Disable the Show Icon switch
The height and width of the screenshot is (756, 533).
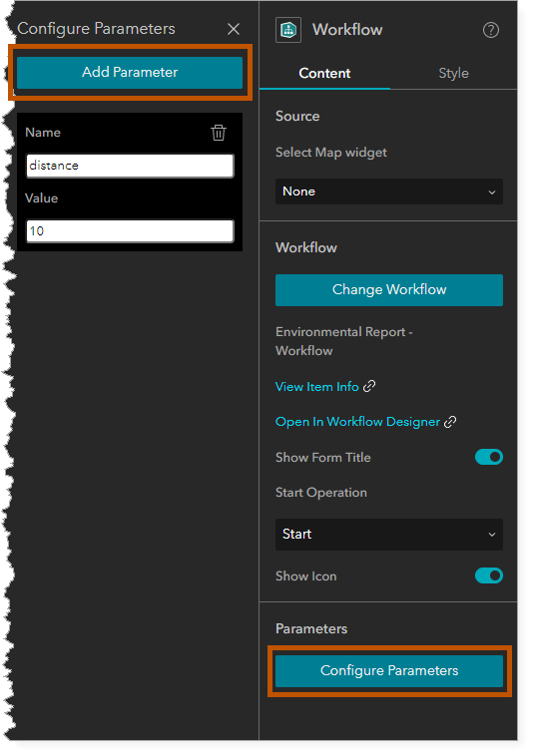click(x=489, y=575)
